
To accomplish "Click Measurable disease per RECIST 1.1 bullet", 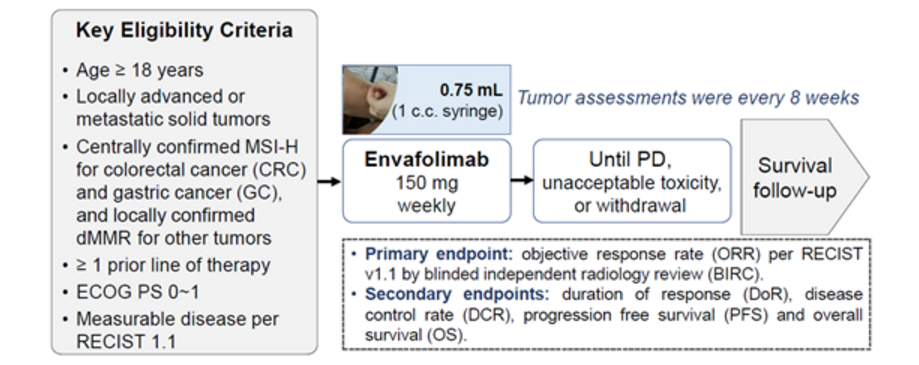I will tap(177, 330).
